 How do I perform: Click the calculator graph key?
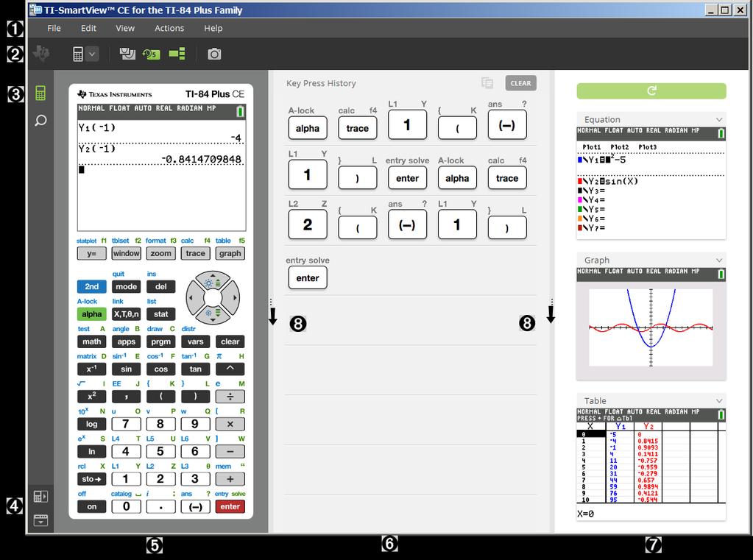click(x=230, y=253)
